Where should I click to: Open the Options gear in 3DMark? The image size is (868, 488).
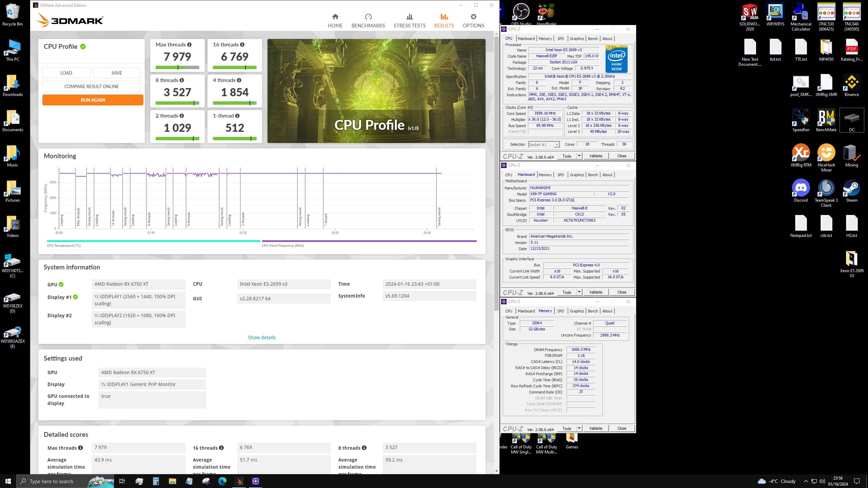pyautogui.click(x=473, y=21)
